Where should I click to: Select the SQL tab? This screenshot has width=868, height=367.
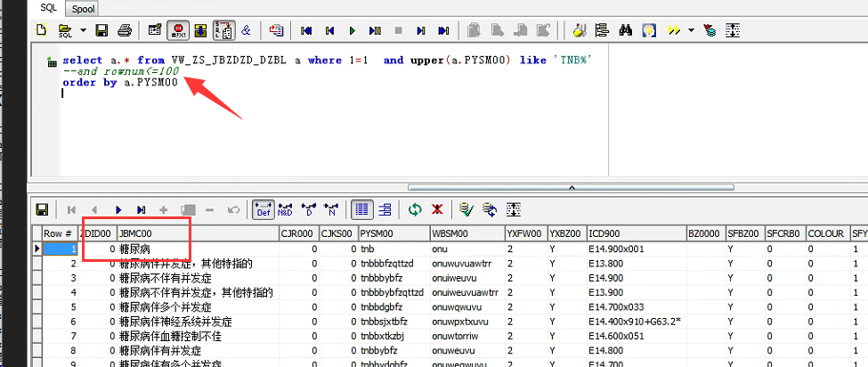click(47, 8)
